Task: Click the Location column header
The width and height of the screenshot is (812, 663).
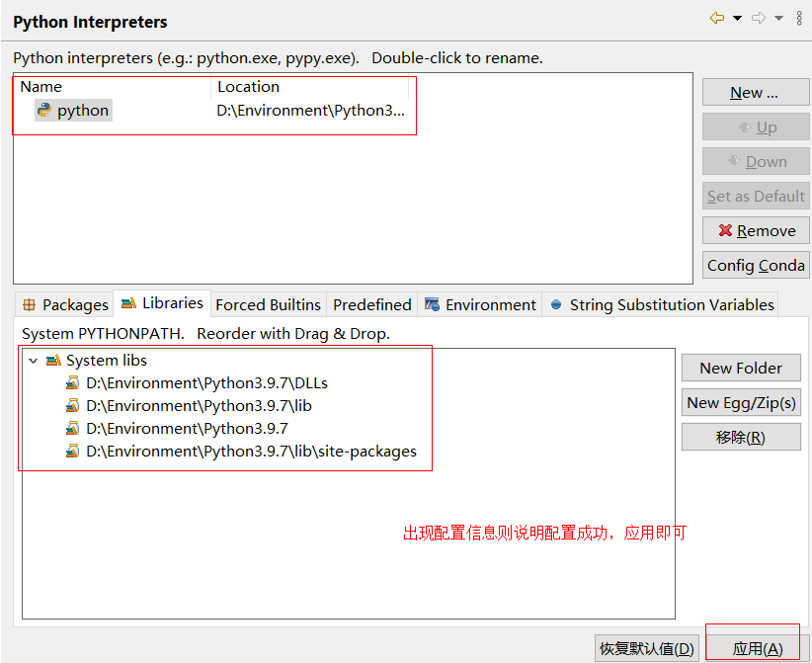Action: (x=248, y=87)
